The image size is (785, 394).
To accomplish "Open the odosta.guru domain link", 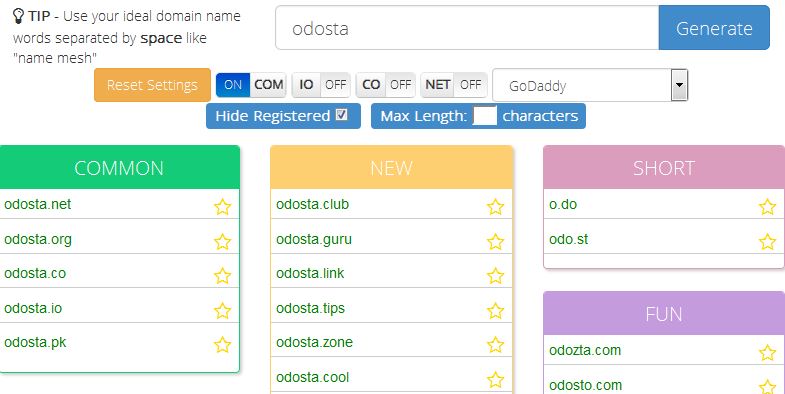I will click(314, 239).
